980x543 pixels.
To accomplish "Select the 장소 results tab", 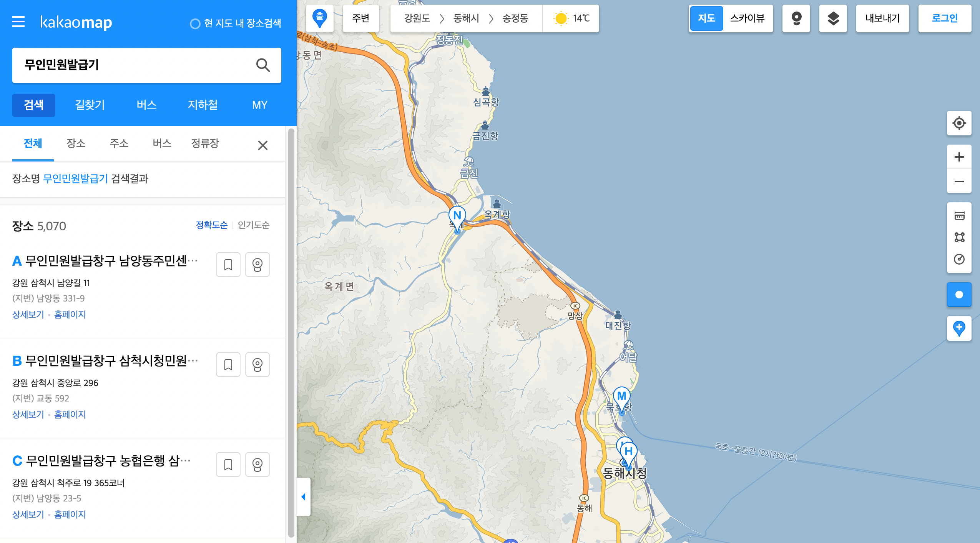I will (x=76, y=143).
